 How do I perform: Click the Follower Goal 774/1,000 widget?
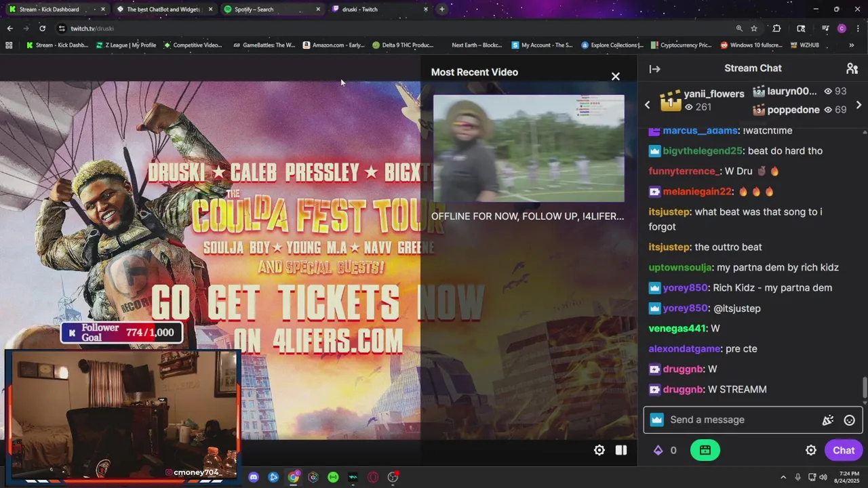point(122,332)
